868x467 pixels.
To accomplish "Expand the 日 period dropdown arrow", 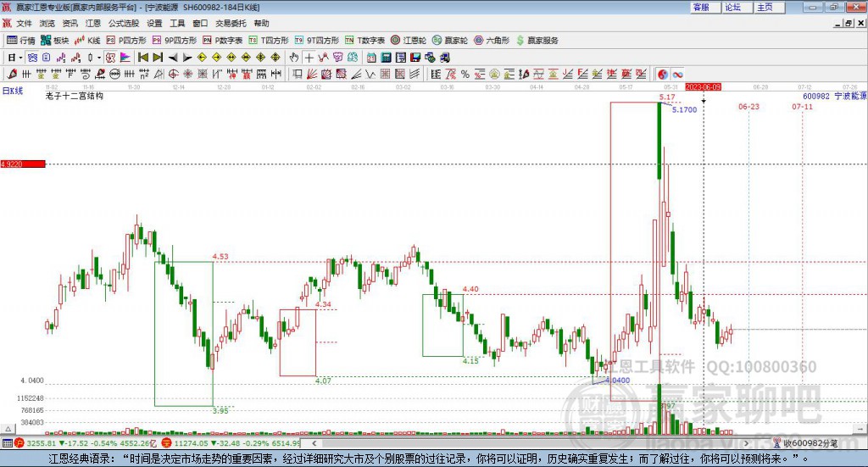I will (20, 58).
